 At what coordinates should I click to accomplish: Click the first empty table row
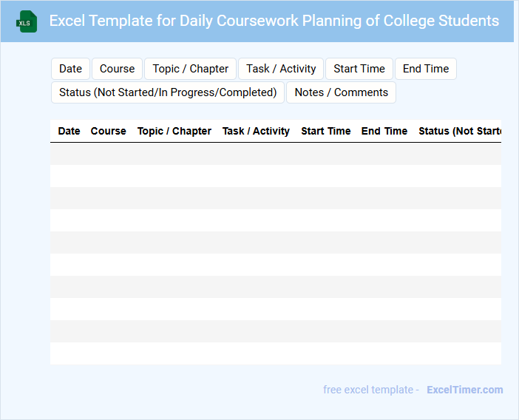pos(275,154)
